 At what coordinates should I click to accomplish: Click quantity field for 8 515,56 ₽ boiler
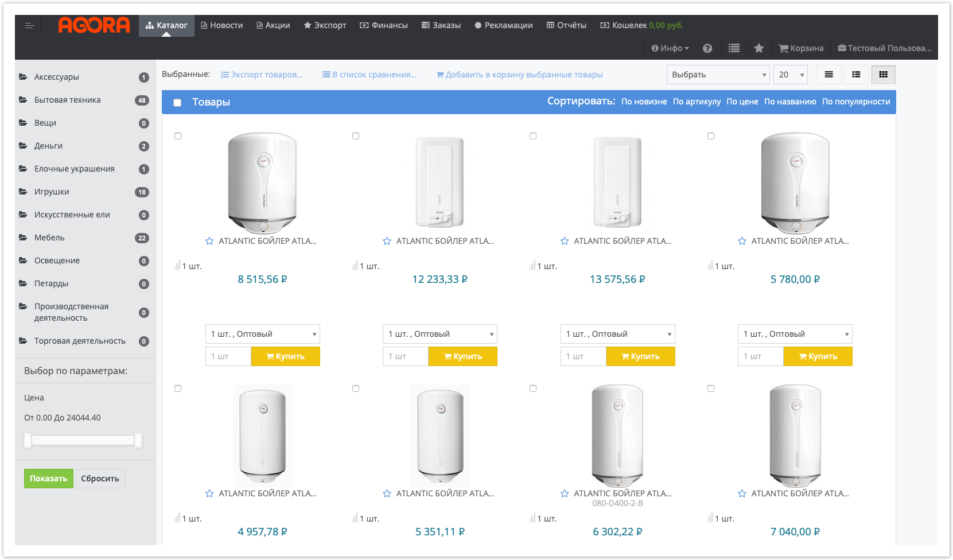click(228, 356)
